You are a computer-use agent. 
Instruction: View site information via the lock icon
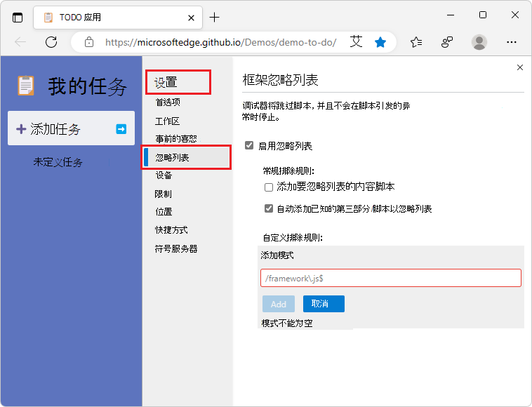pyautogui.click(x=89, y=42)
